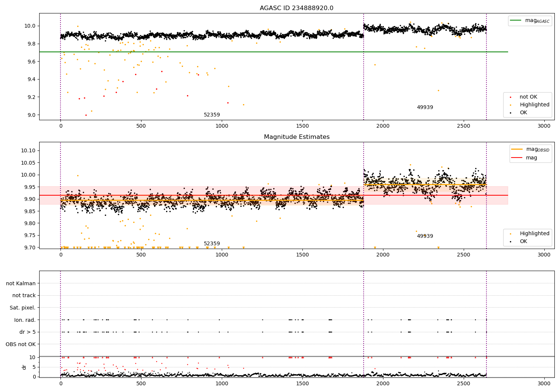
Task: Click the 2000 x-tick under the dr panel
Action: pos(383,383)
